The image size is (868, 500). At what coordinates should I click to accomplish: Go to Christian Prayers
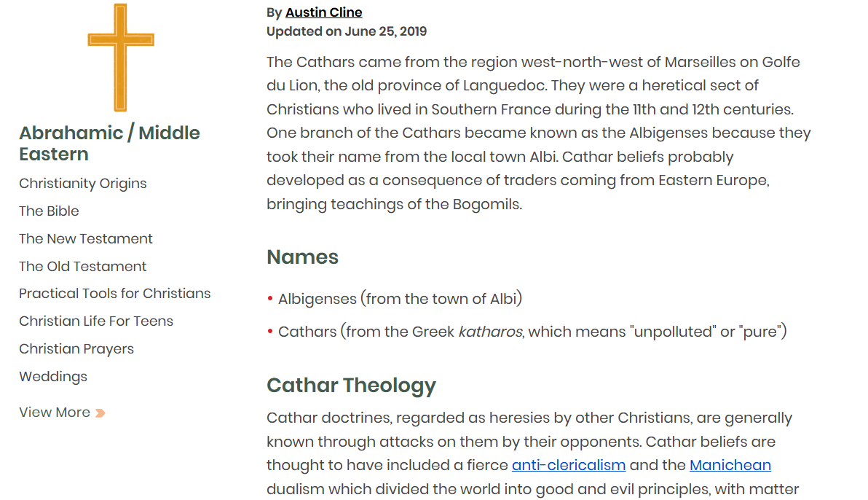(x=77, y=349)
